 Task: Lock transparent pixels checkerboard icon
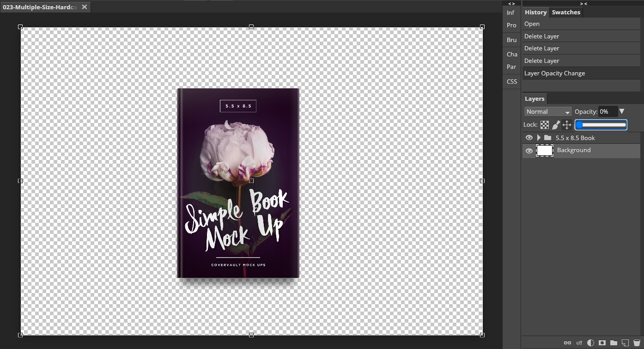click(x=545, y=125)
